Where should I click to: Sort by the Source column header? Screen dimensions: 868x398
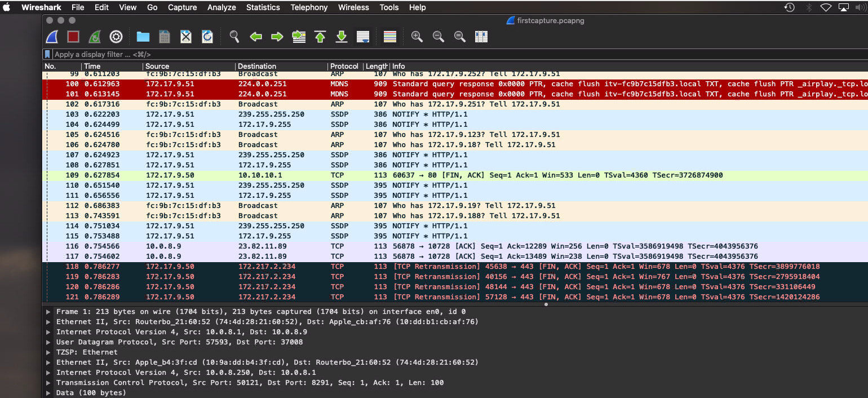click(x=189, y=66)
